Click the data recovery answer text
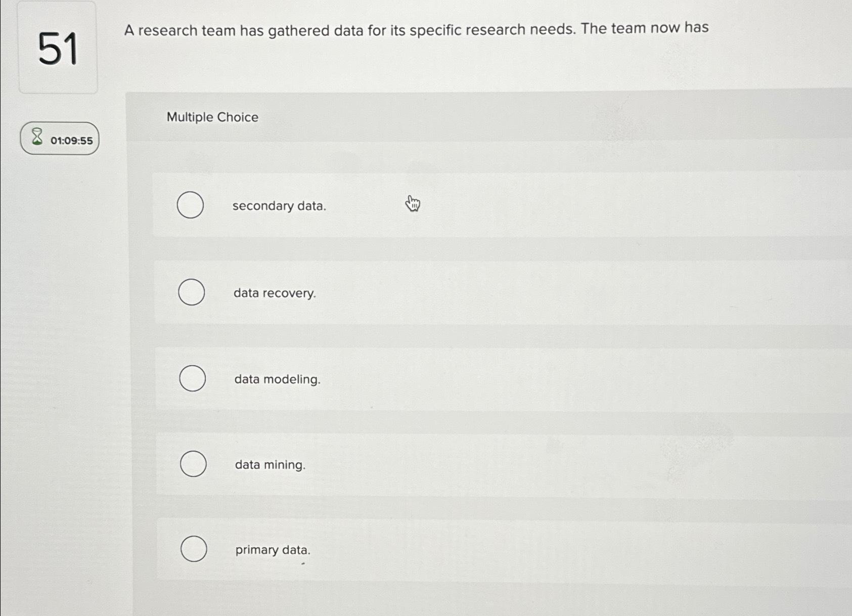Image resolution: width=852 pixels, height=616 pixels. coord(274,292)
